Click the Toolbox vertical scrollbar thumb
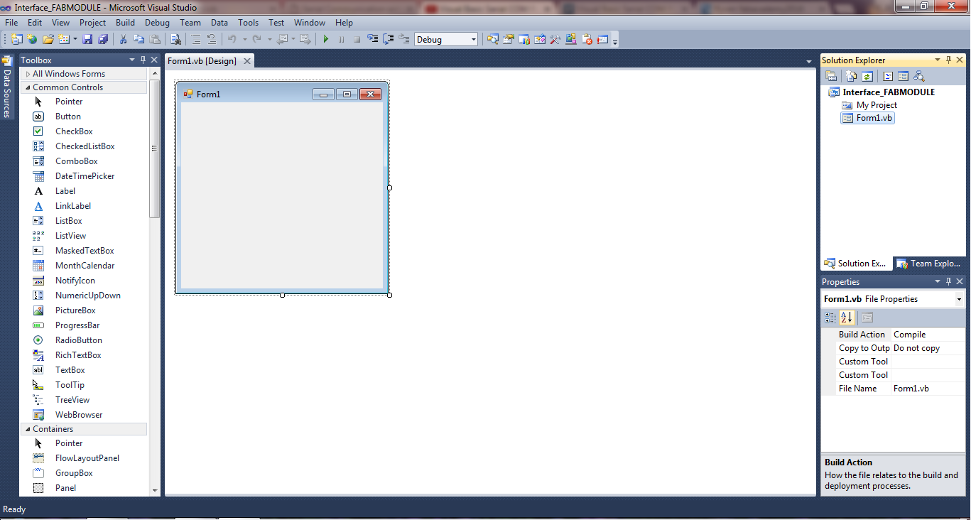The height and width of the screenshot is (520, 971). click(154, 149)
